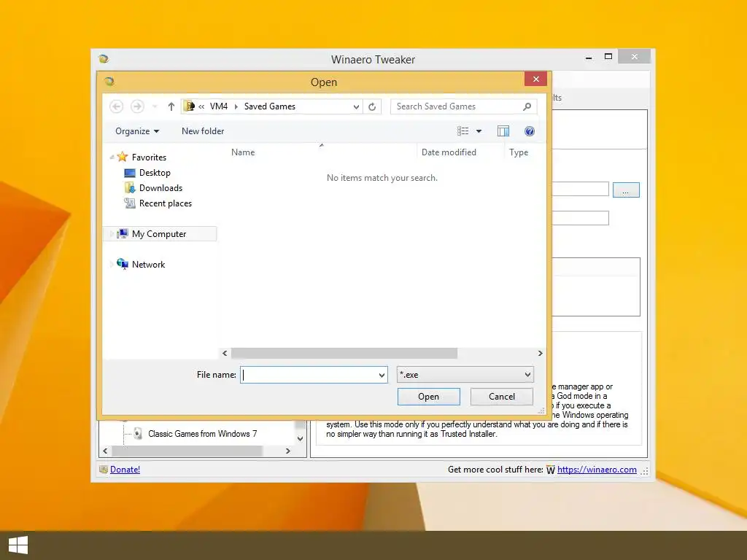Screen dimensions: 747x560
Task: Click the file list scroll left arrow
Action: click(x=225, y=354)
